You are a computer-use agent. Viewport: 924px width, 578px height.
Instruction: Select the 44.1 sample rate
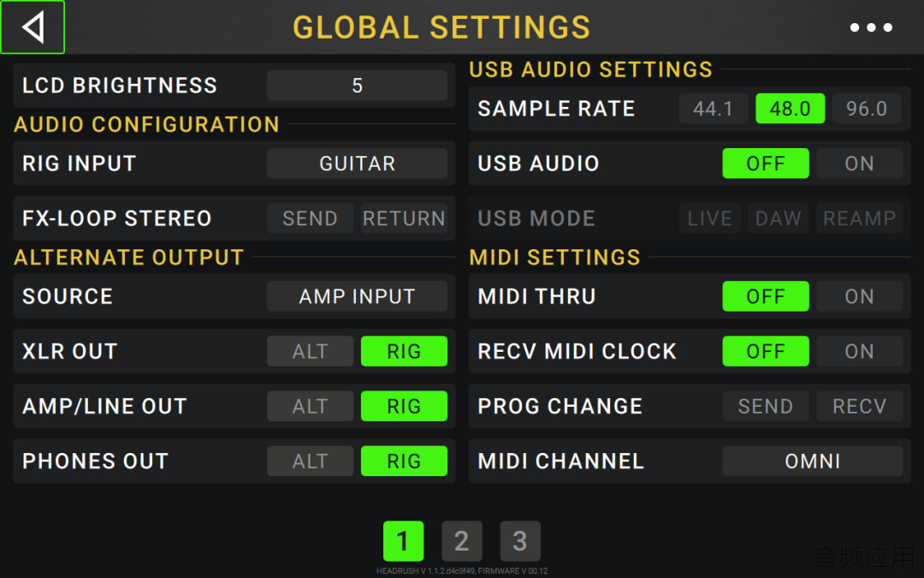714,109
